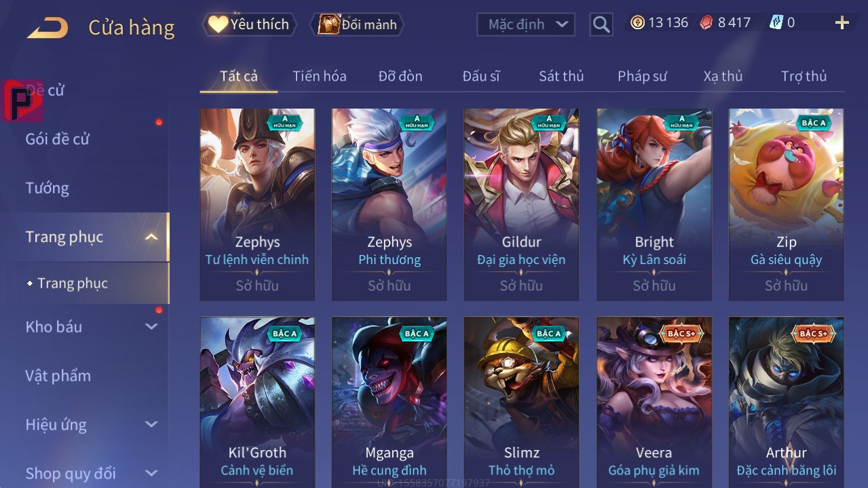The height and width of the screenshot is (488, 868).
Task: Click the gold coin currency icon
Action: click(x=637, y=22)
